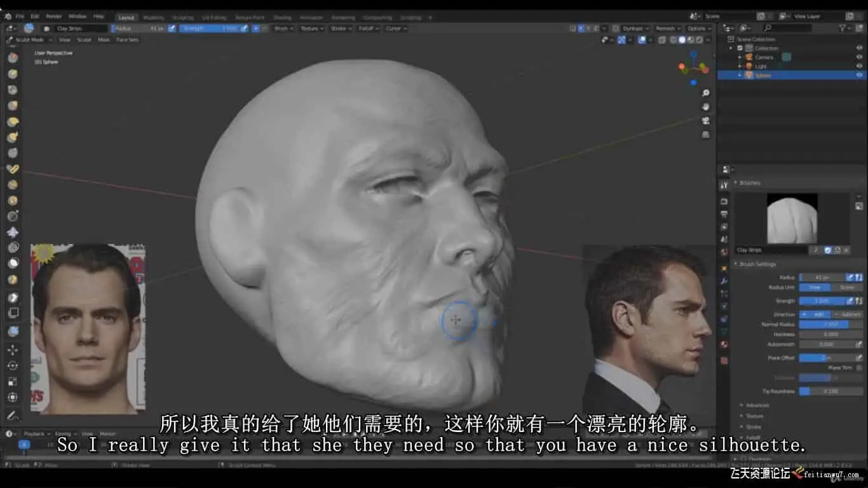Switch viewport shading to Material Preview
The height and width of the screenshot is (488, 868).
point(691,39)
